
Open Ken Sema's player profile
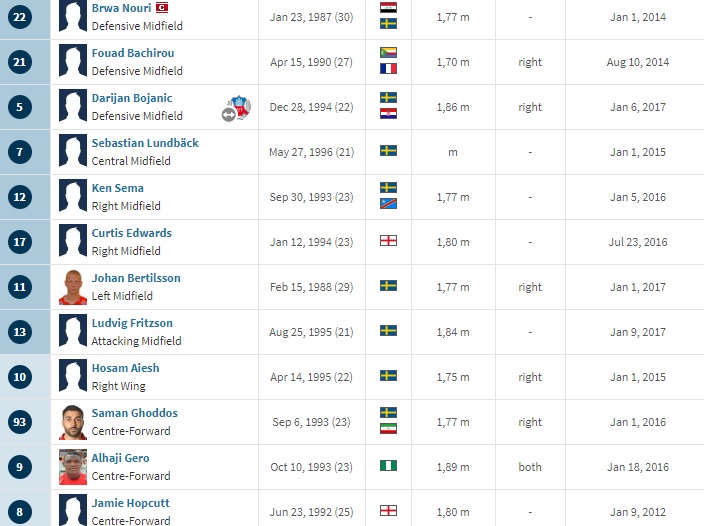pos(118,188)
